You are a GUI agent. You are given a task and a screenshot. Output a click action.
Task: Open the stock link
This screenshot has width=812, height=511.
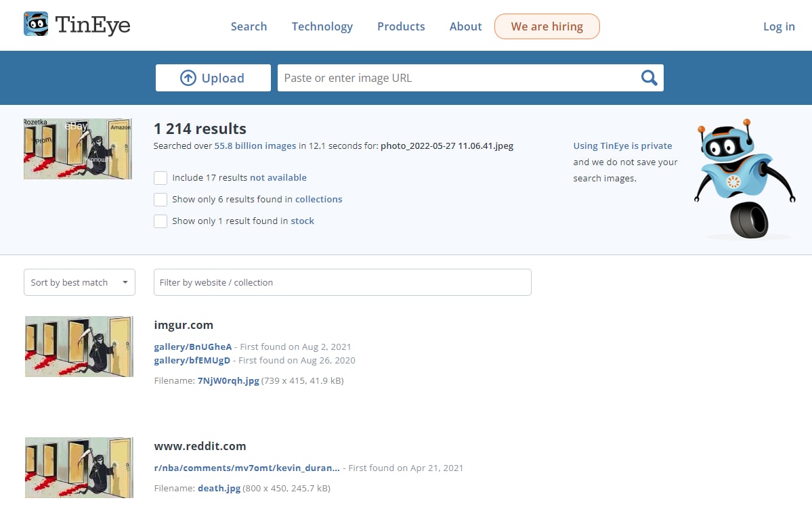coord(303,221)
